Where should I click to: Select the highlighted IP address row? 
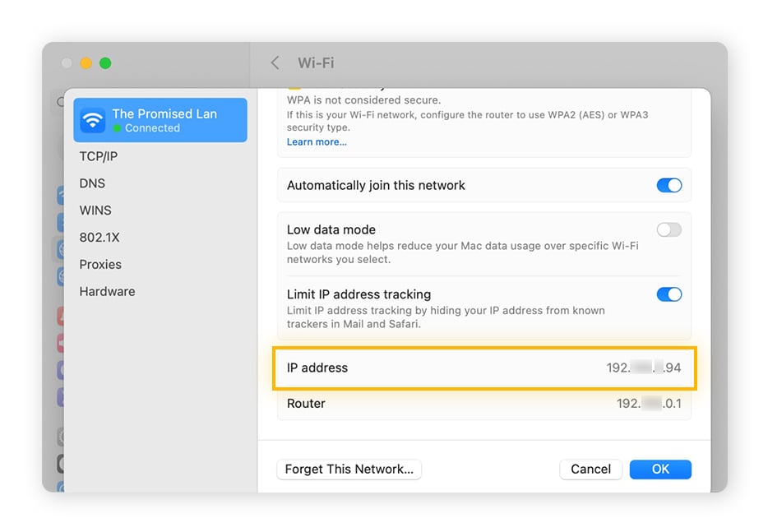[x=483, y=368]
